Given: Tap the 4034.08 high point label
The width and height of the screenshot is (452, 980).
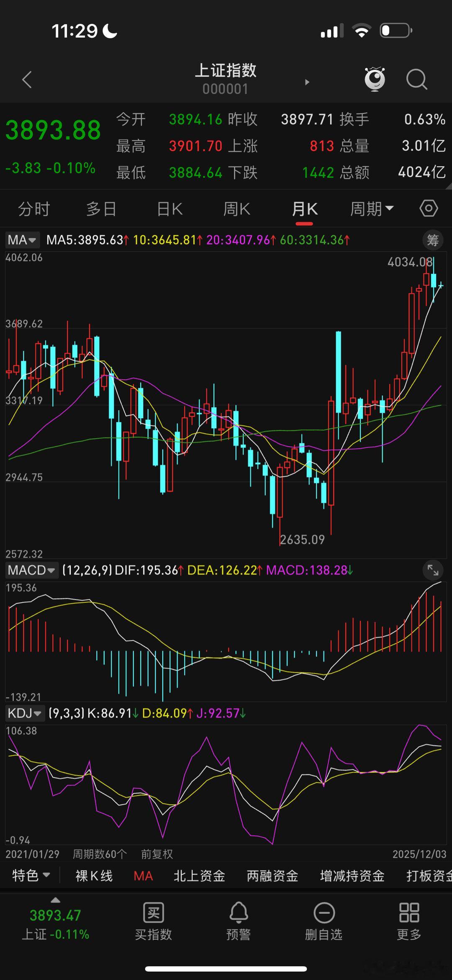Looking at the screenshot, I should [x=410, y=262].
